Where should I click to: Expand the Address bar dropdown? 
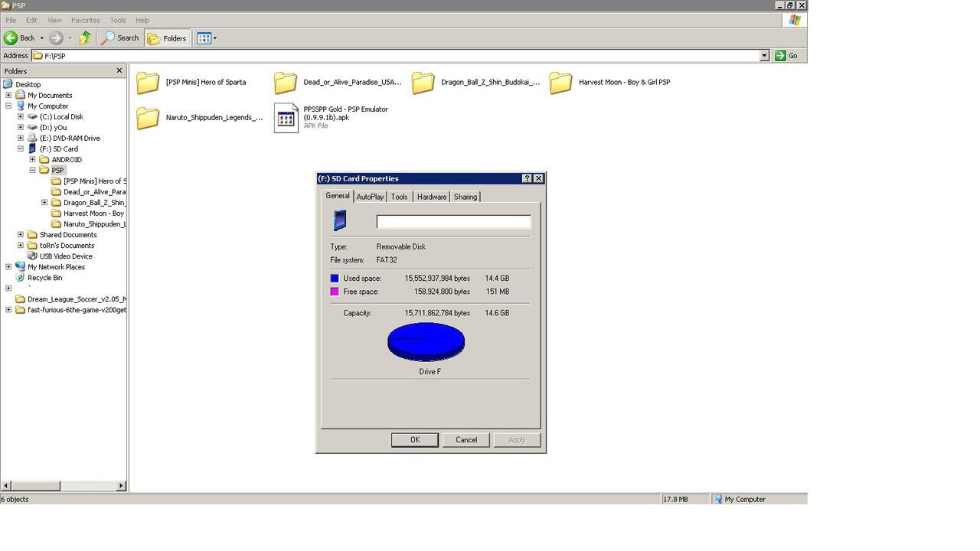[764, 56]
